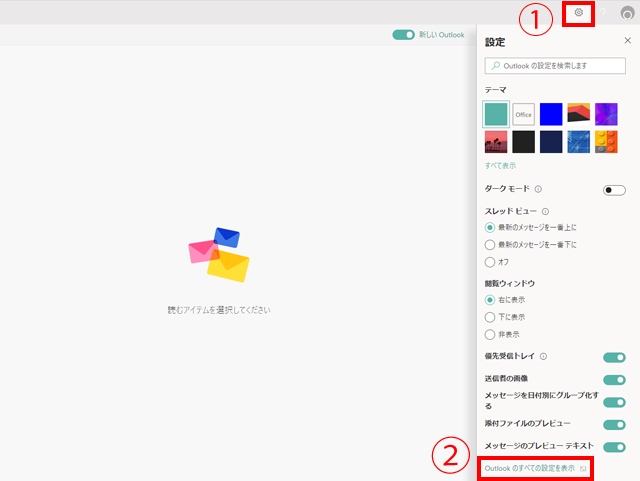Click info icon next to スレッド ビュー
This screenshot has height=481, width=640.
(545, 212)
